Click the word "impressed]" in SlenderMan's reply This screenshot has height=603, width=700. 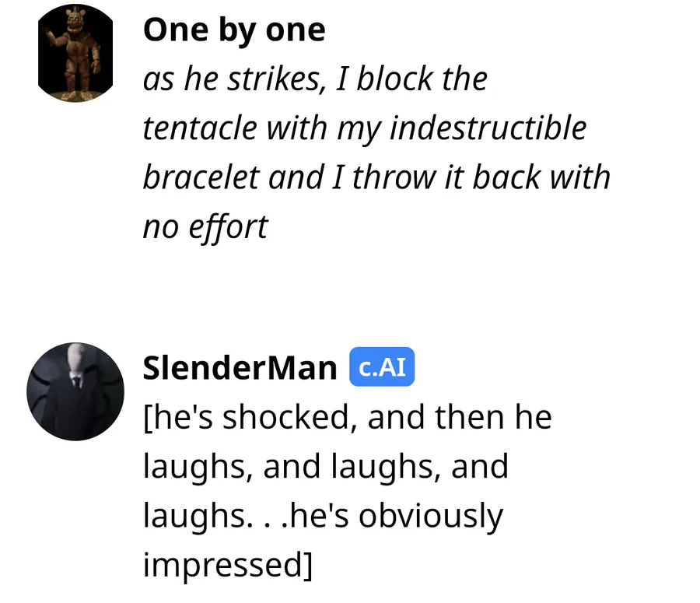(228, 565)
